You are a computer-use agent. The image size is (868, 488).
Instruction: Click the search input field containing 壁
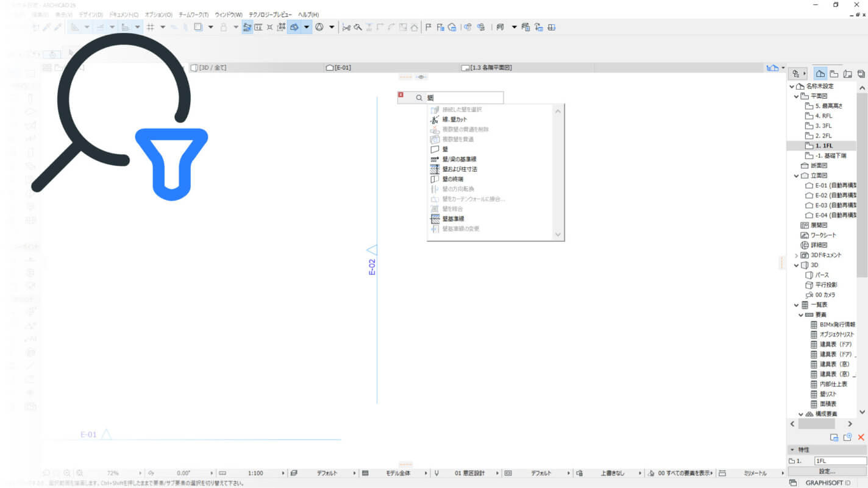tap(463, 97)
